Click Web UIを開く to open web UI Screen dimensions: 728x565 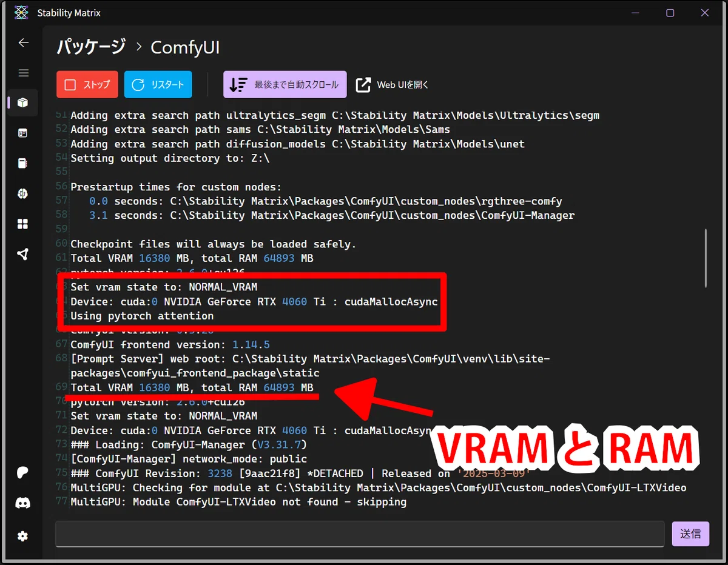pyautogui.click(x=393, y=85)
